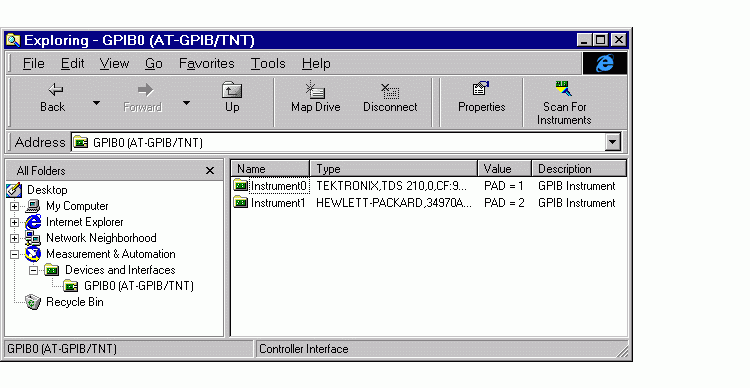Select the Instrument0 icon in the list
Viewport: 750px width, 388px height.
(x=241, y=186)
